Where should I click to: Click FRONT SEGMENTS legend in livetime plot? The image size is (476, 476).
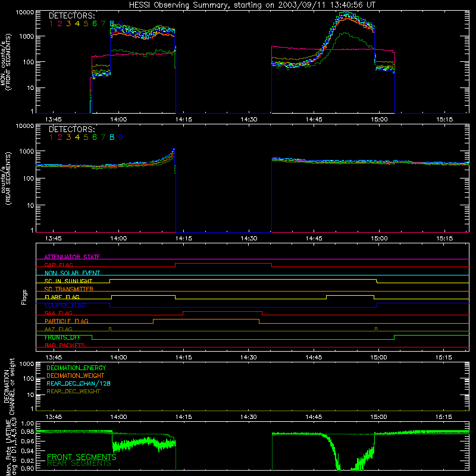click(x=82, y=457)
